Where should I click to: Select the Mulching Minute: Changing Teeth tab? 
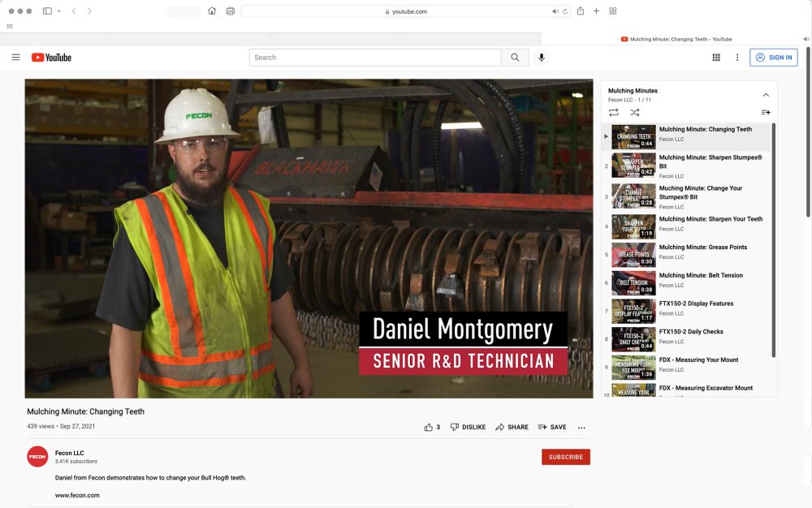(676, 39)
